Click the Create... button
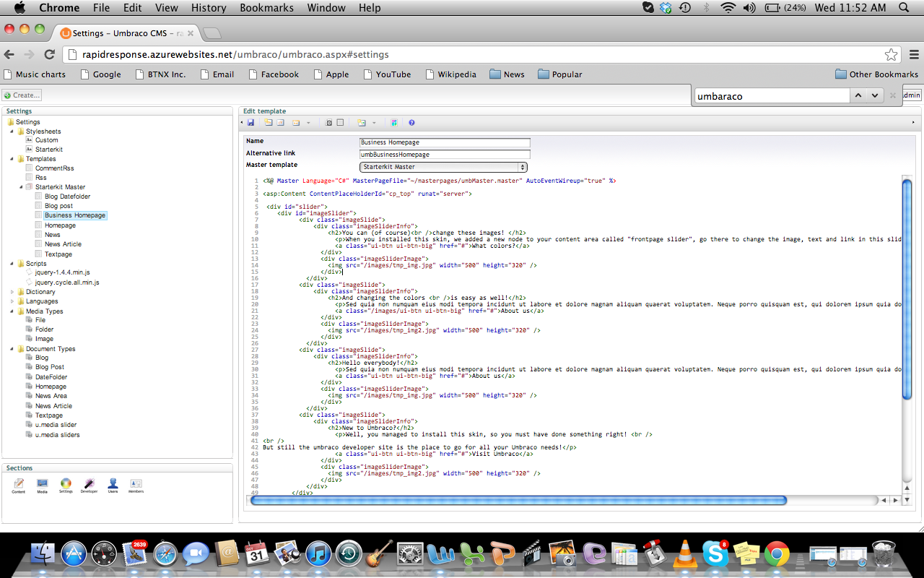 click(x=22, y=95)
